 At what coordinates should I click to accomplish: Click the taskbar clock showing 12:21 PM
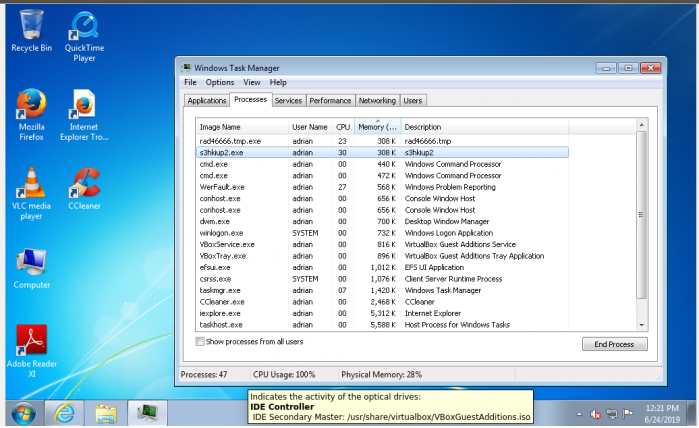point(662,413)
